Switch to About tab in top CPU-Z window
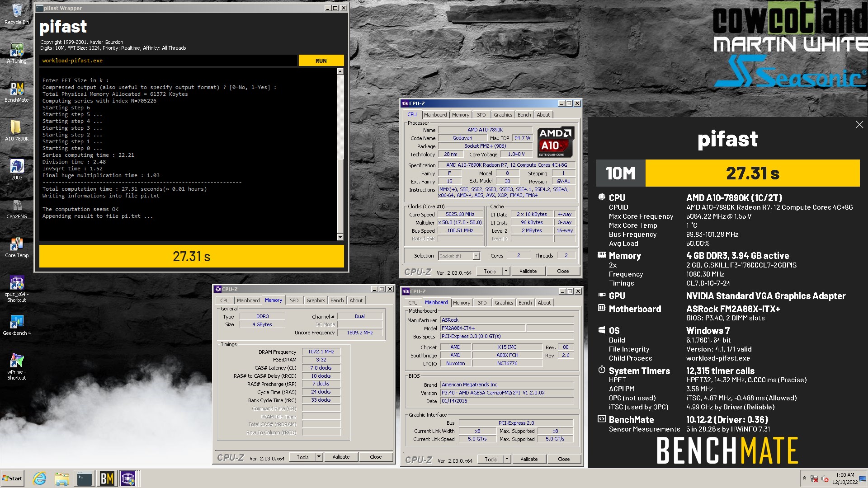The image size is (868, 488). tap(543, 115)
